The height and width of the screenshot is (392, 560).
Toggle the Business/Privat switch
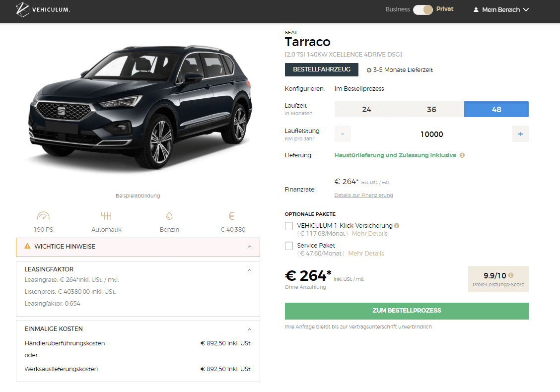pyautogui.click(x=423, y=9)
